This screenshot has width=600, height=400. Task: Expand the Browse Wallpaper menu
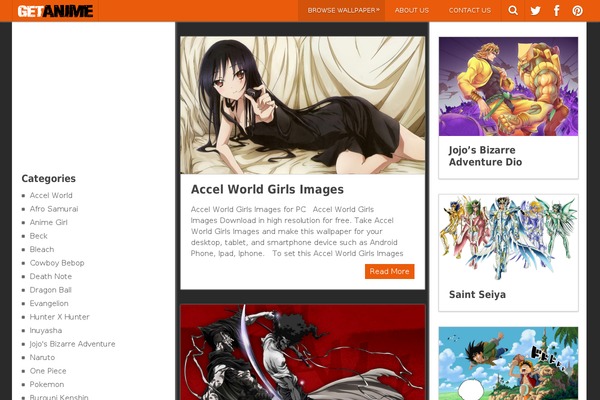tap(343, 10)
